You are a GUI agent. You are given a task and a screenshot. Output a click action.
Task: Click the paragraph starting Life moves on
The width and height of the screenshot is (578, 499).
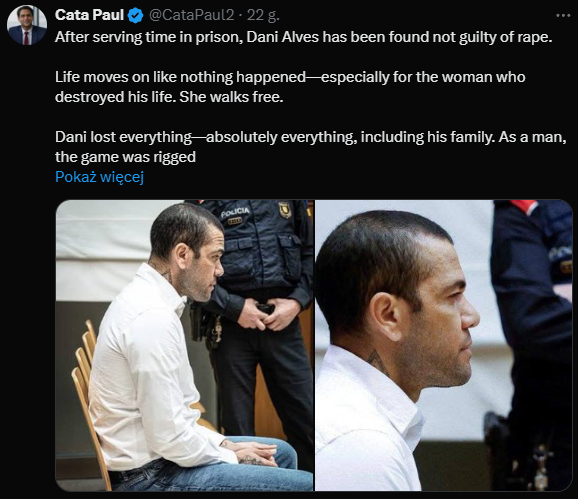[290, 87]
